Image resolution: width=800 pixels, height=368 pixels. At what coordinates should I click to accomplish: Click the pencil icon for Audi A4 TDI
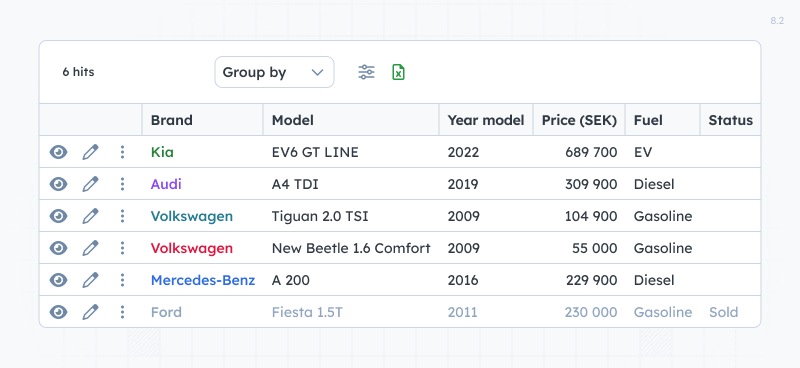[x=90, y=184]
